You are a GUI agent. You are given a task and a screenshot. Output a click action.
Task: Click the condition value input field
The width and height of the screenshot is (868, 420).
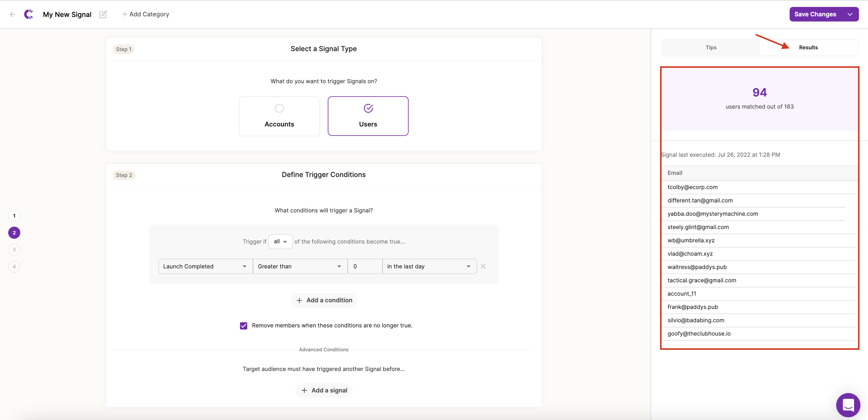click(x=365, y=266)
